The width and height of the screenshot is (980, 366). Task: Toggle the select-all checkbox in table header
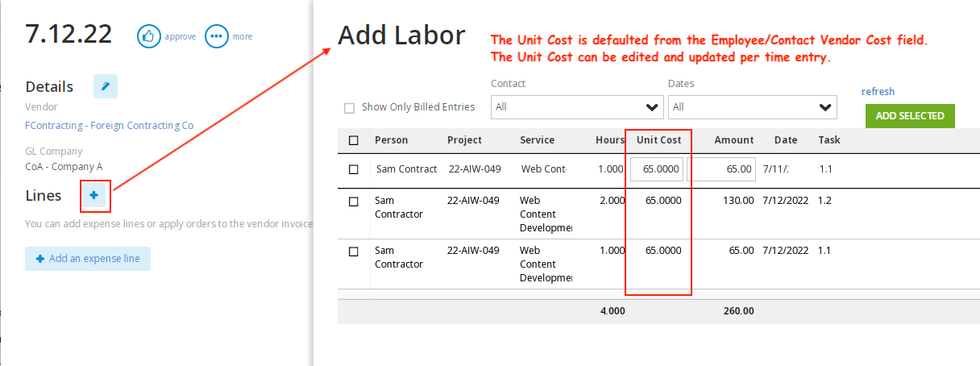click(x=354, y=140)
